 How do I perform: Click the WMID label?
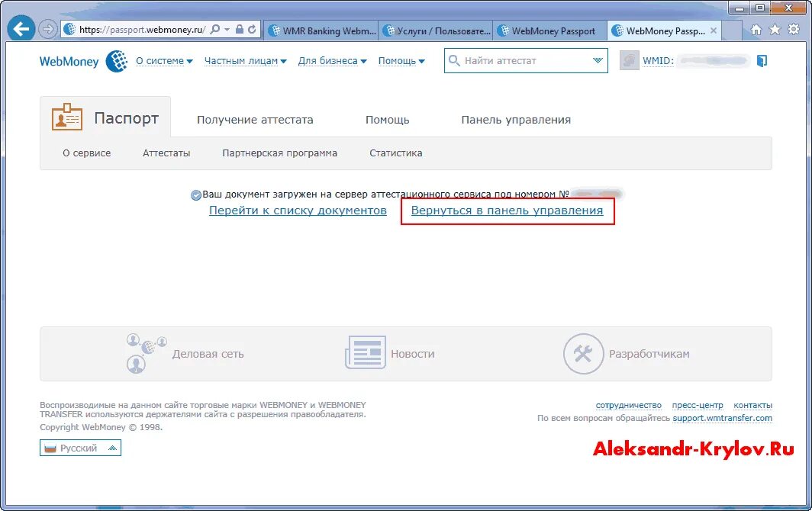(658, 60)
